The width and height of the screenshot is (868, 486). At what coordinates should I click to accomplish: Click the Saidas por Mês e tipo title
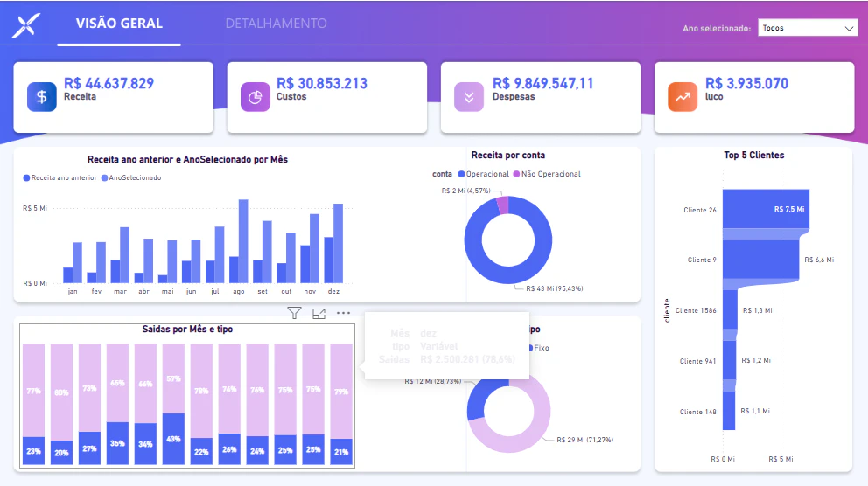(x=187, y=329)
